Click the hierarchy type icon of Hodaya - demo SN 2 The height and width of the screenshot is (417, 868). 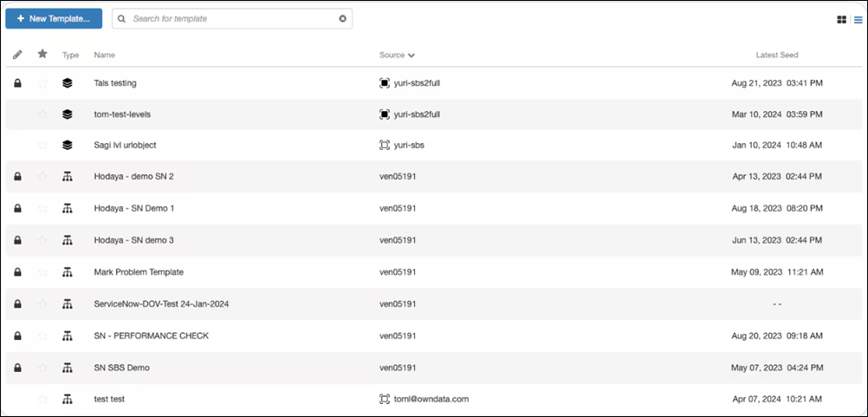68,176
